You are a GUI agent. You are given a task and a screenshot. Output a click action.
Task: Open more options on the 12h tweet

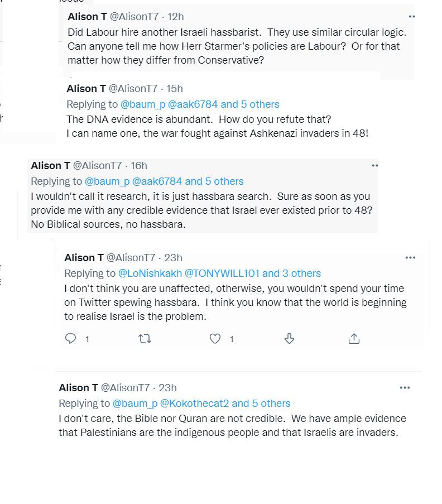411,17
